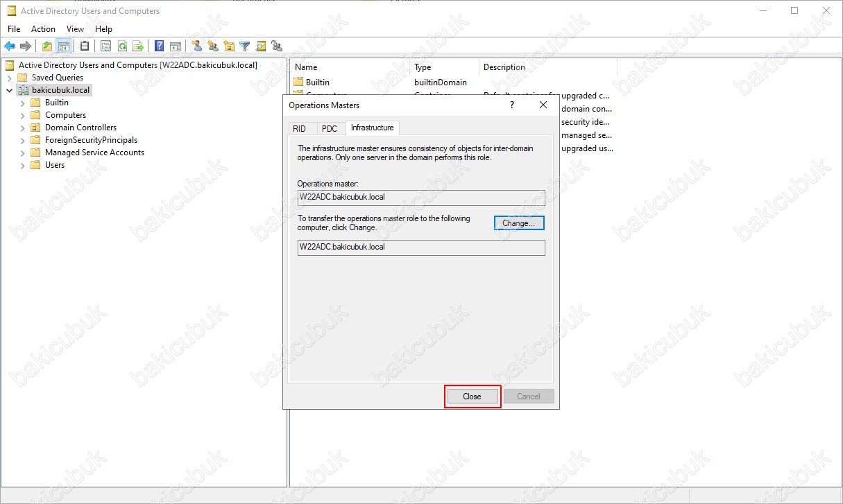Expand the ForeignSecurityPrincipals tree node
Image resolution: width=843 pixels, height=504 pixels.
pyautogui.click(x=22, y=140)
